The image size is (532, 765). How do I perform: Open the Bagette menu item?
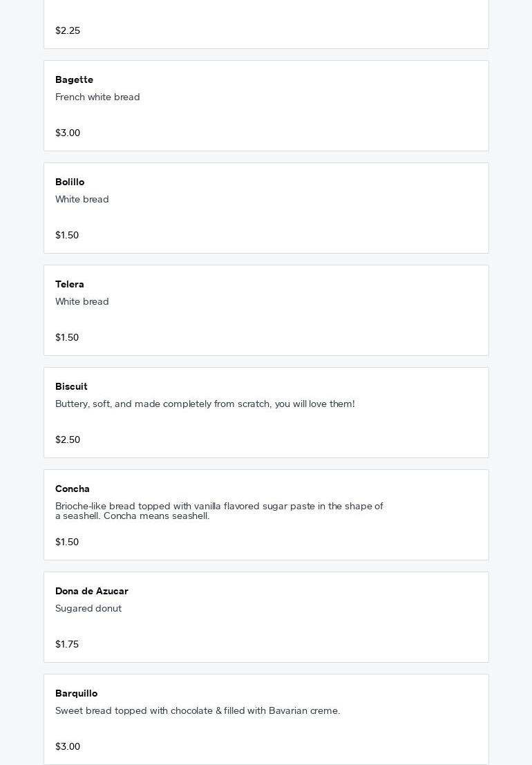pyautogui.click(x=74, y=79)
